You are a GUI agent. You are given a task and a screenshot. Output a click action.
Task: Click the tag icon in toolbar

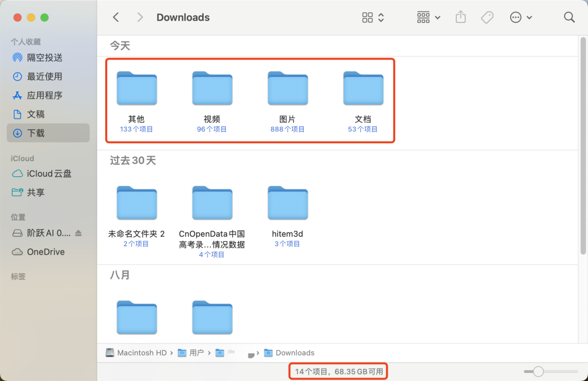(x=487, y=17)
